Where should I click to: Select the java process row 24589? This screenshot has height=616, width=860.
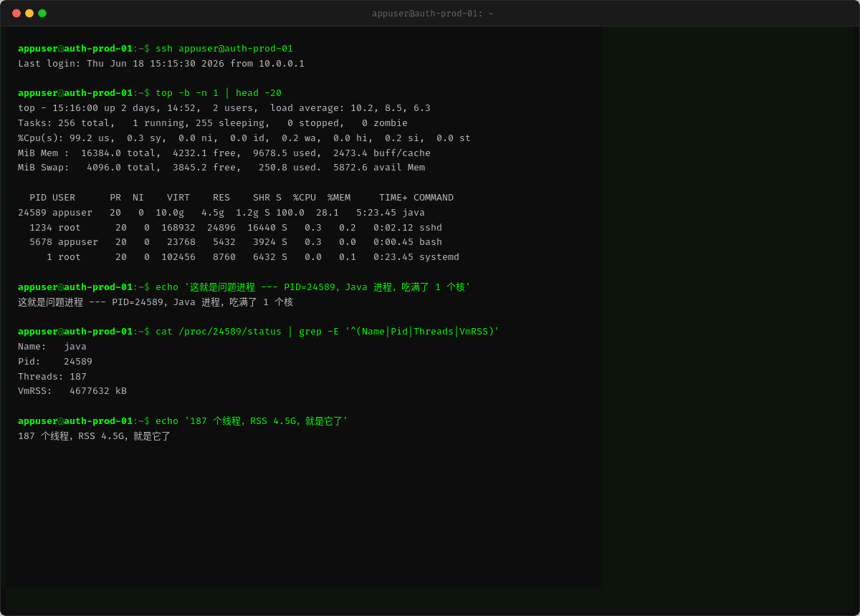(221, 213)
